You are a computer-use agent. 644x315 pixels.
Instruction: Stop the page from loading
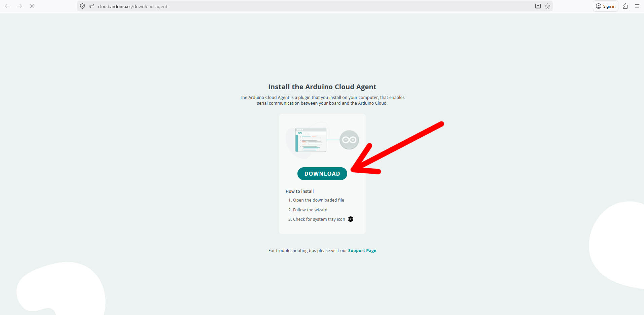[32, 6]
